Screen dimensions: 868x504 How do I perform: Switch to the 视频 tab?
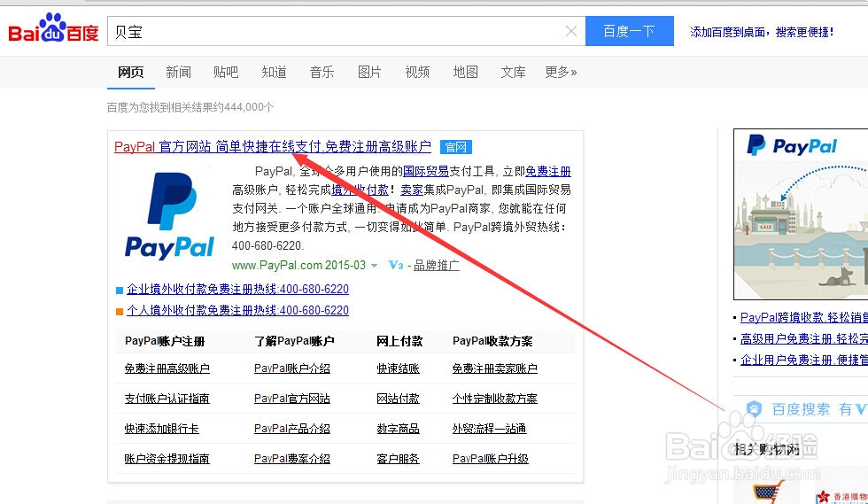coord(417,72)
